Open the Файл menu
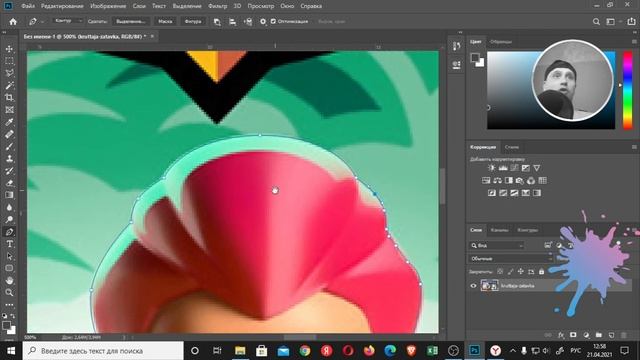 [x=28, y=6]
